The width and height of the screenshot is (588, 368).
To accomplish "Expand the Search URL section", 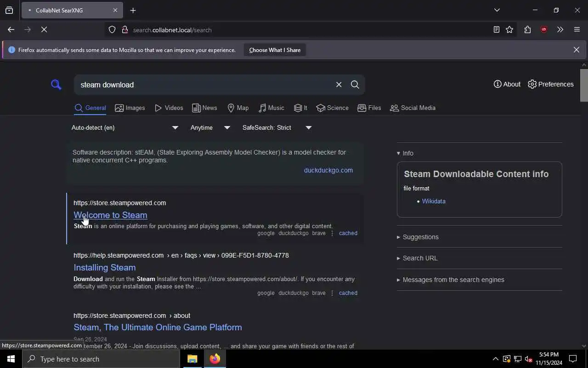I will coord(417,258).
